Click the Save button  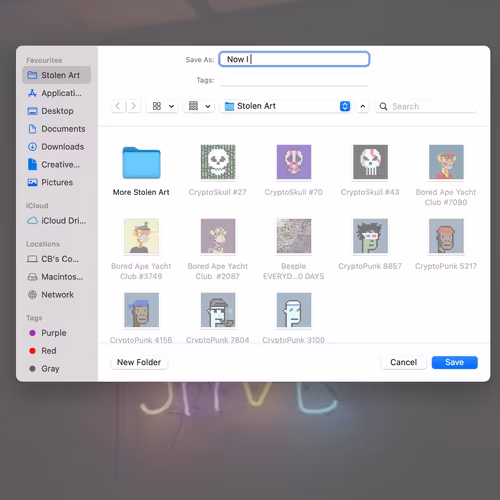[x=454, y=362]
